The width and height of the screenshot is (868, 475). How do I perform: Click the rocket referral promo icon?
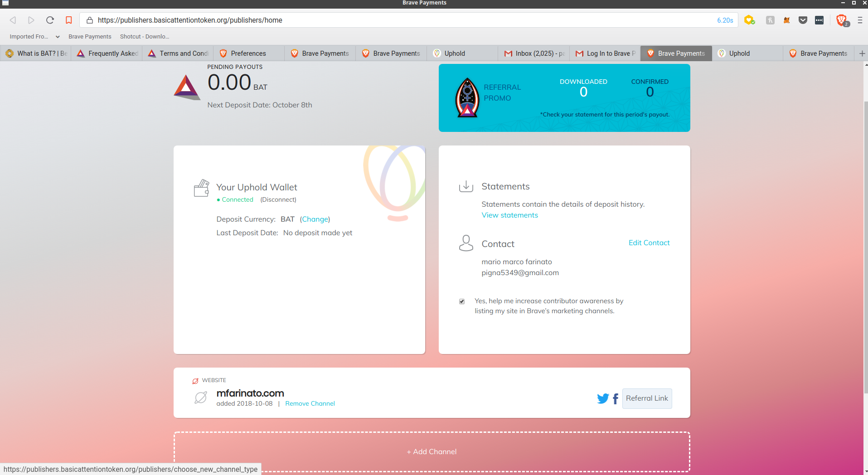[x=467, y=97]
